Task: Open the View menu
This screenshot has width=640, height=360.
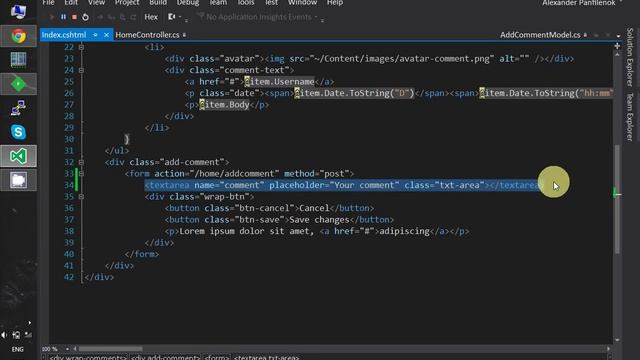Action: pyautogui.click(x=96, y=3)
